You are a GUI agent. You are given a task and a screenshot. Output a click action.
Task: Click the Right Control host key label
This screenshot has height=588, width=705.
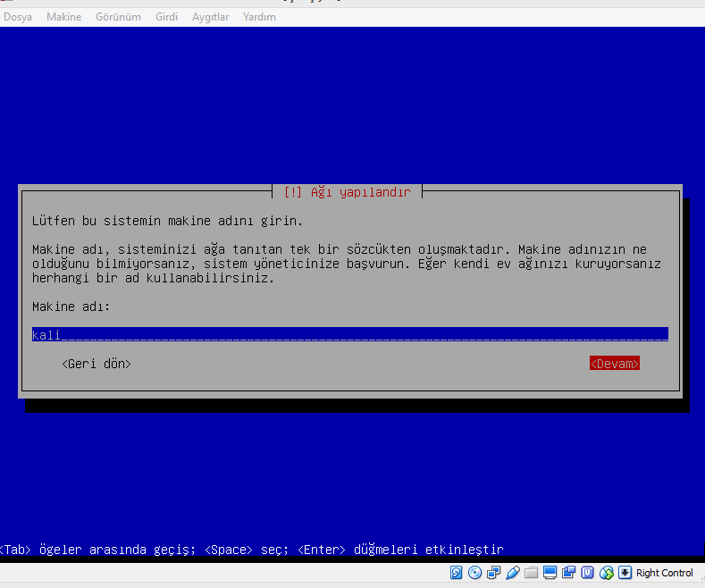click(x=664, y=573)
